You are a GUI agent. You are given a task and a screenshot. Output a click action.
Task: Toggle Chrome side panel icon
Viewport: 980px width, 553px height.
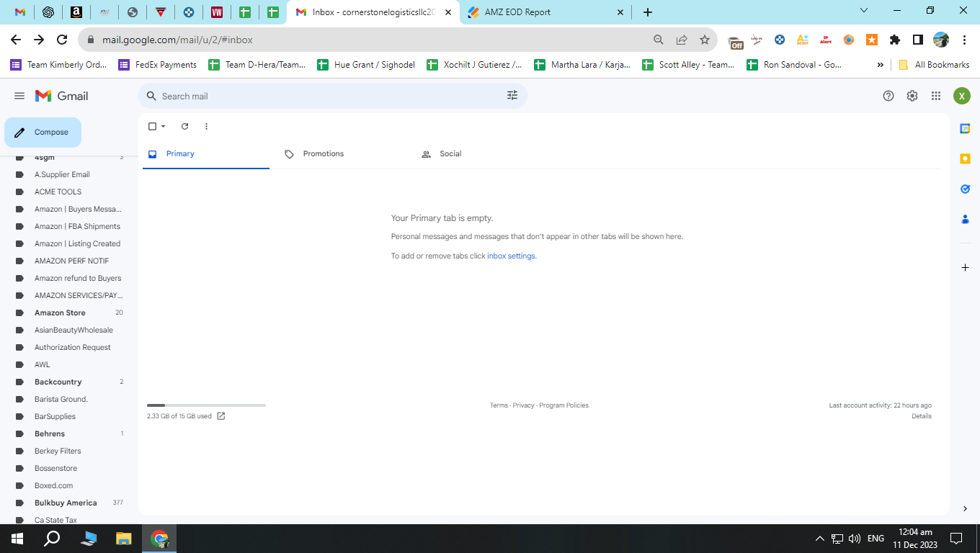pos(918,40)
